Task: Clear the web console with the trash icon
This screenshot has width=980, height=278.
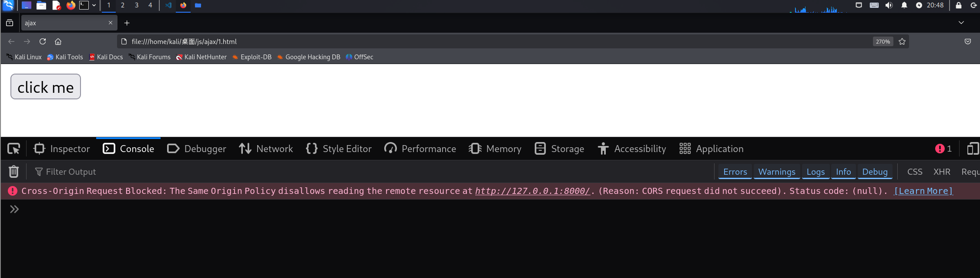Action: [13, 172]
